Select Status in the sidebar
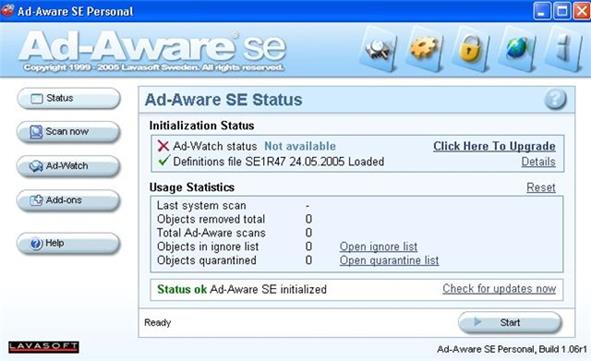The width and height of the screenshot is (591, 361). 69,98
